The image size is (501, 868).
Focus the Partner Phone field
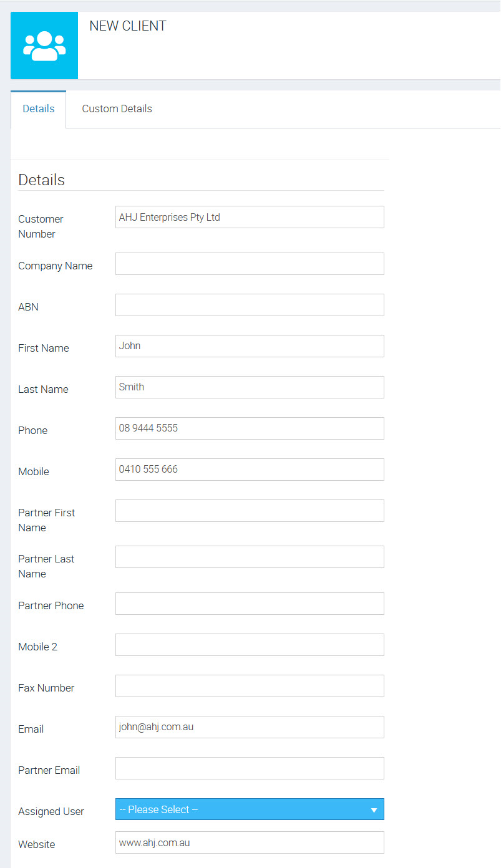click(250, 604)
